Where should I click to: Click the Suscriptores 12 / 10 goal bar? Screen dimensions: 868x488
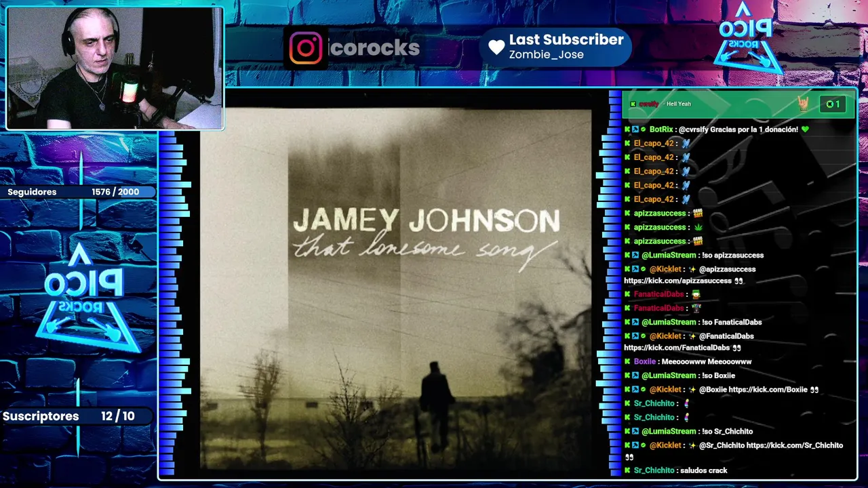click(77, 416)
